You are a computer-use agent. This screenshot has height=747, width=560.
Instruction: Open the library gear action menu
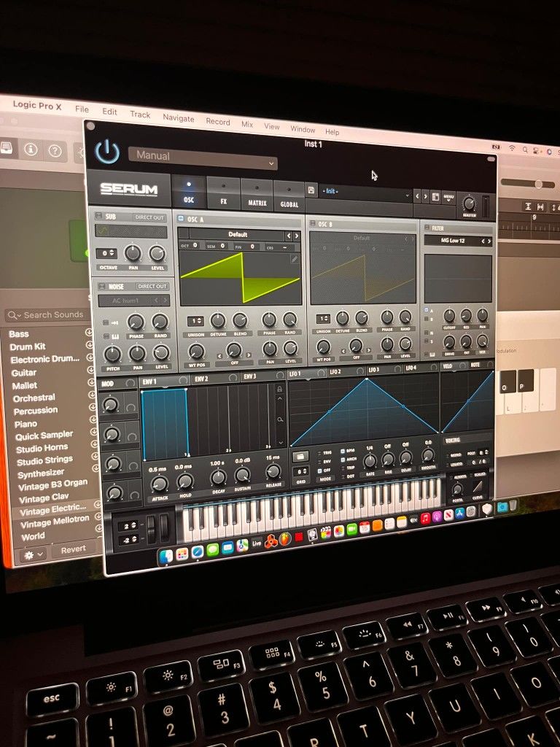point(32,554)
